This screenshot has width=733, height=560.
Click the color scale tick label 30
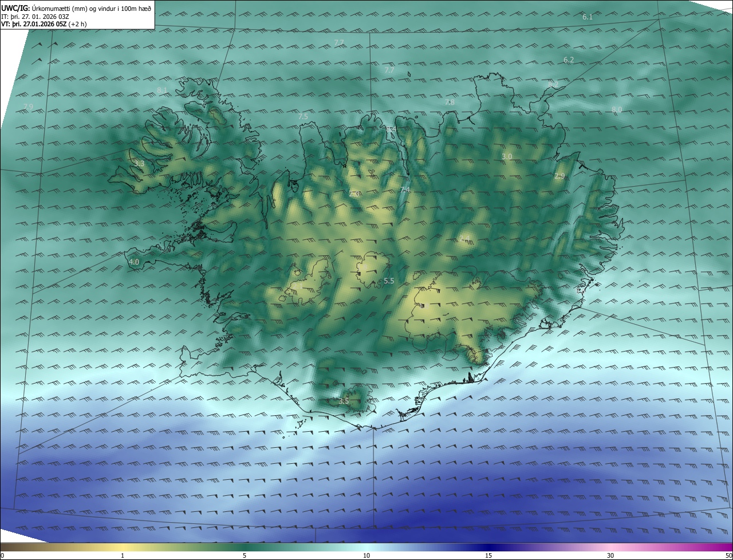click(610, 555)
